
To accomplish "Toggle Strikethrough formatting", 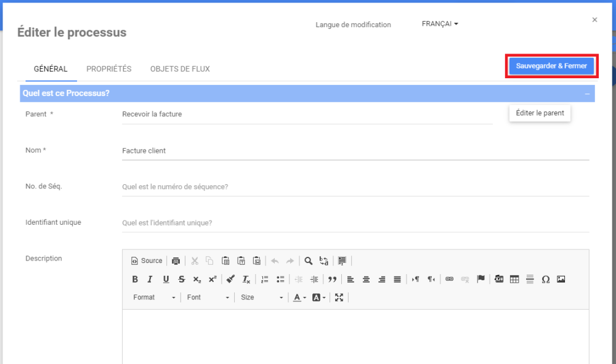I will click(182, 279).
